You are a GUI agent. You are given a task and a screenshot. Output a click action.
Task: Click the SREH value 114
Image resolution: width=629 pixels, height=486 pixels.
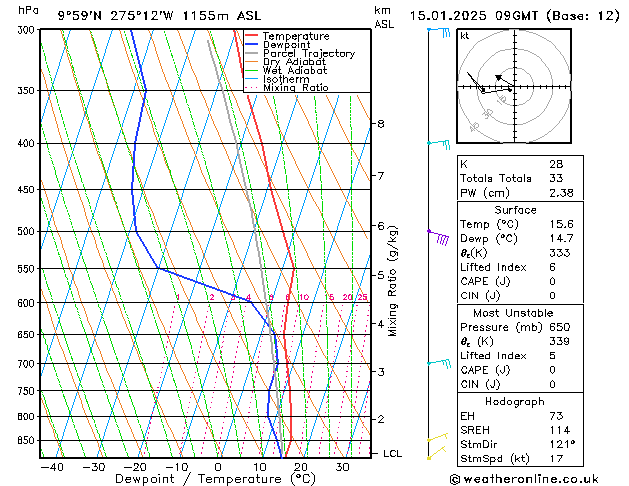(560, 430)
